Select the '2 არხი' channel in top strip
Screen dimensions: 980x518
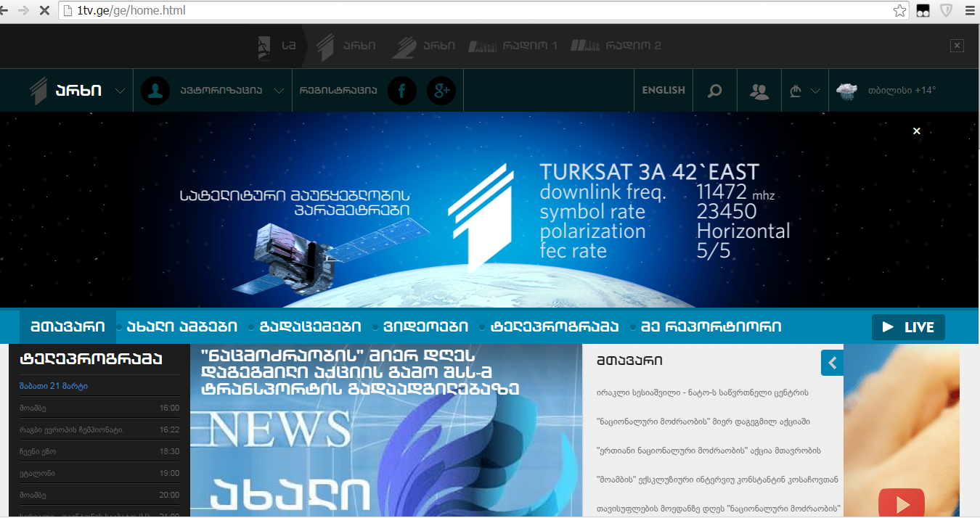(423, 46)
